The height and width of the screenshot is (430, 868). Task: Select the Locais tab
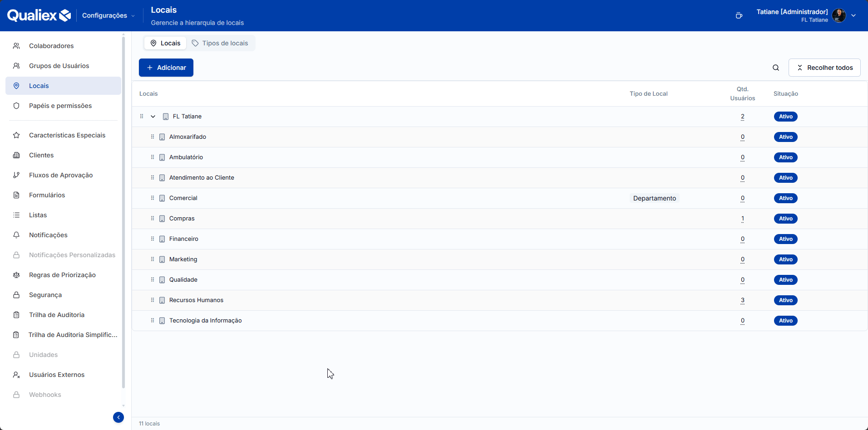[x=165, y=43]
